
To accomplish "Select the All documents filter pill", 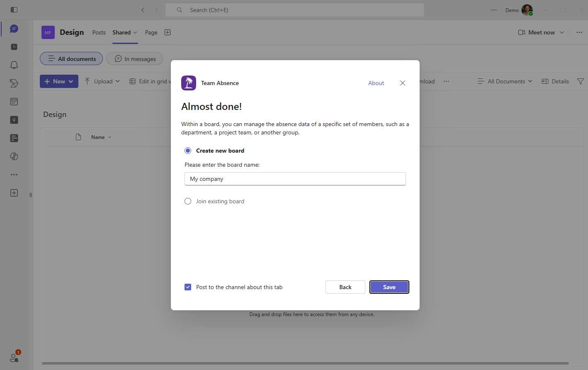I will (x=71, y=58).
